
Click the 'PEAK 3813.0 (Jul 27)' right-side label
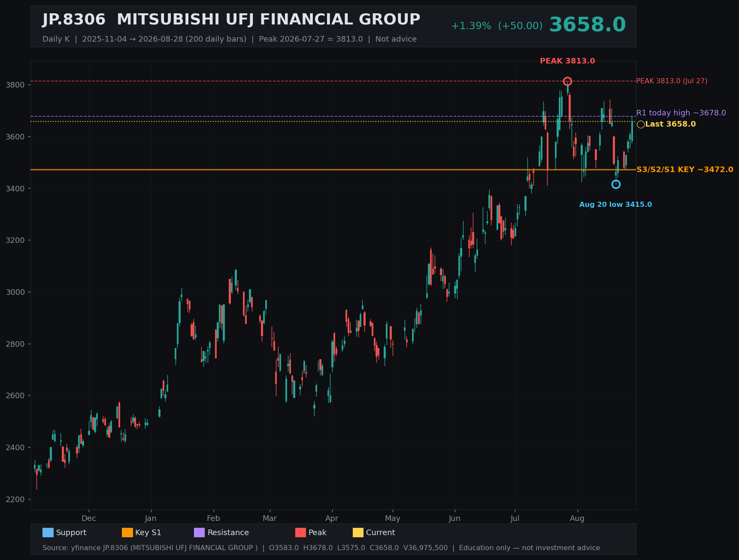(672, 81)
